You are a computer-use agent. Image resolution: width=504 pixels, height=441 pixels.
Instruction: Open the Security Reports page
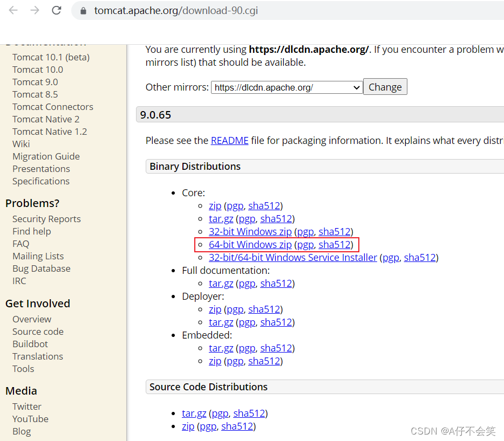point(46,219)
